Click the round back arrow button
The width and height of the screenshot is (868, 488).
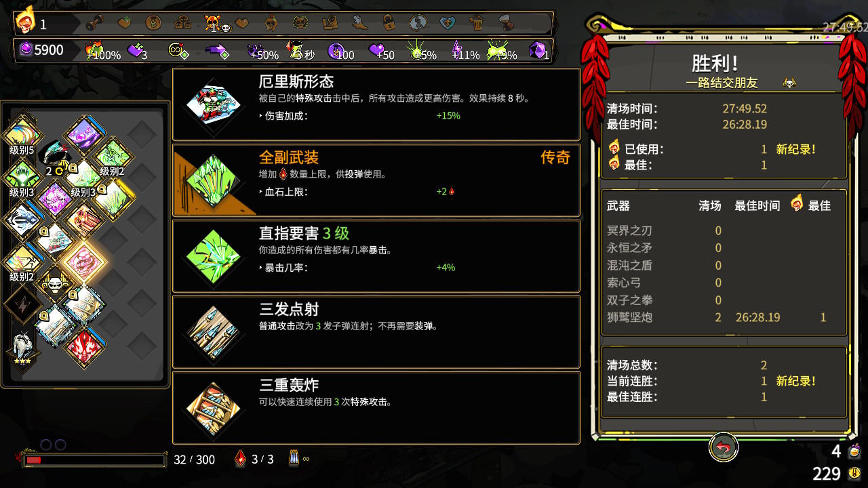pos(724,447)
